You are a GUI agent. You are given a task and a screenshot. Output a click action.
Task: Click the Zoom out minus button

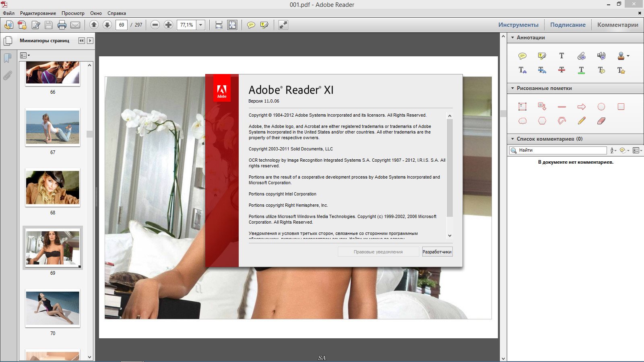[x=155, y=25]
